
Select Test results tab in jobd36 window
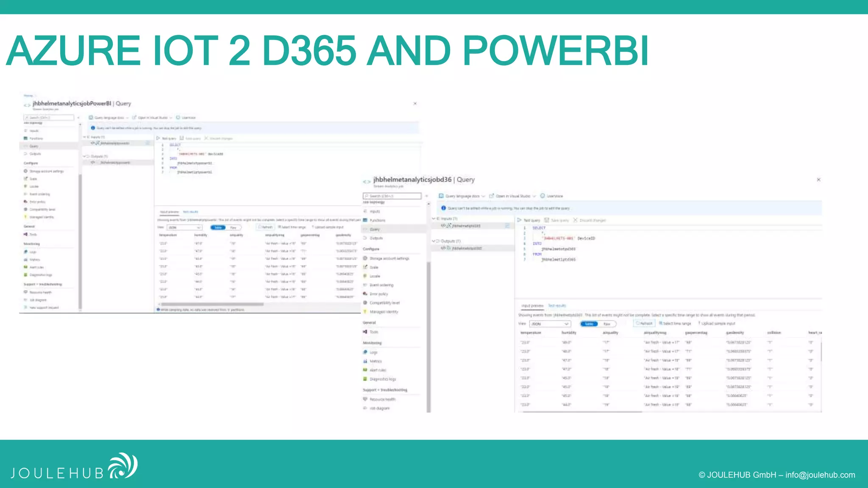[557, 306]
